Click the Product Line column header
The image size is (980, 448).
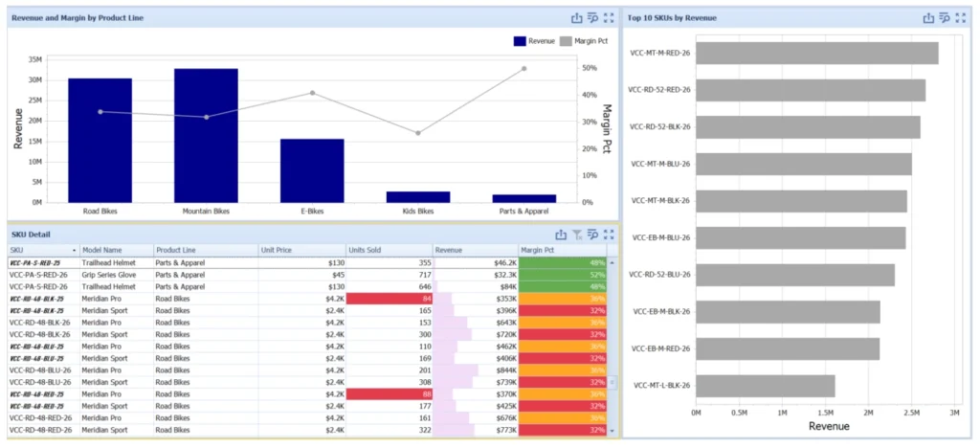pyautogui.click(x=206, y=251)
